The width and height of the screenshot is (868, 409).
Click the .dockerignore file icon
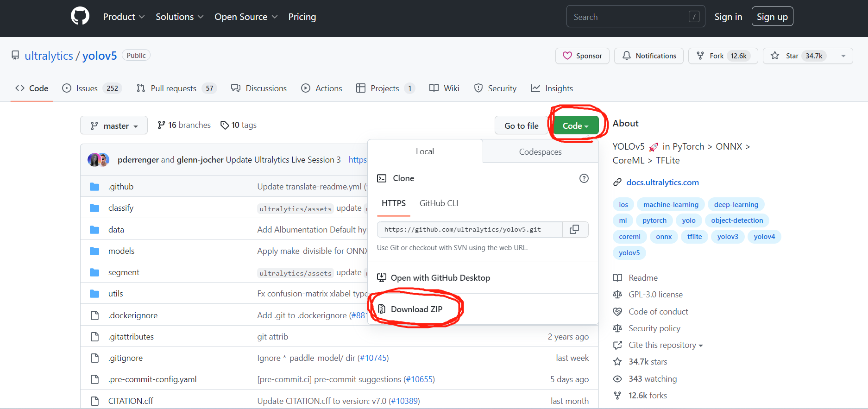[95, 315]
